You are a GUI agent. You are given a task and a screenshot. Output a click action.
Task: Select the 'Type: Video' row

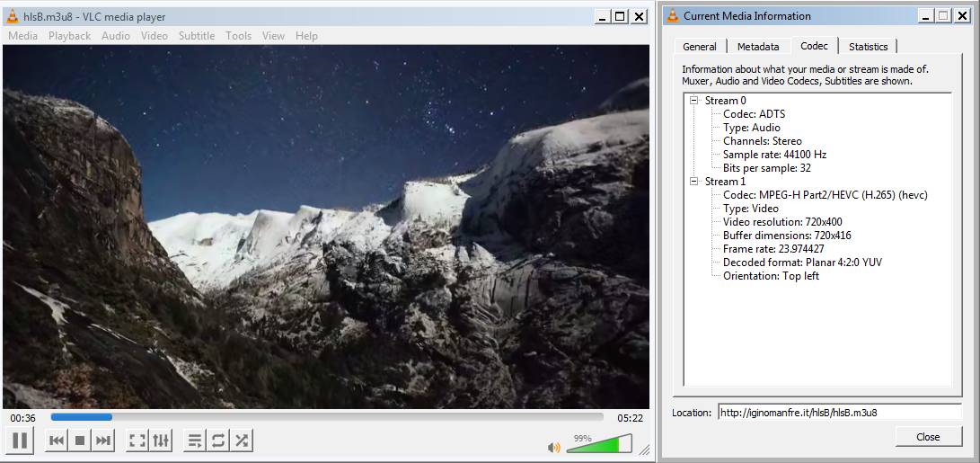pyautogui.click(x=751, y=209)
